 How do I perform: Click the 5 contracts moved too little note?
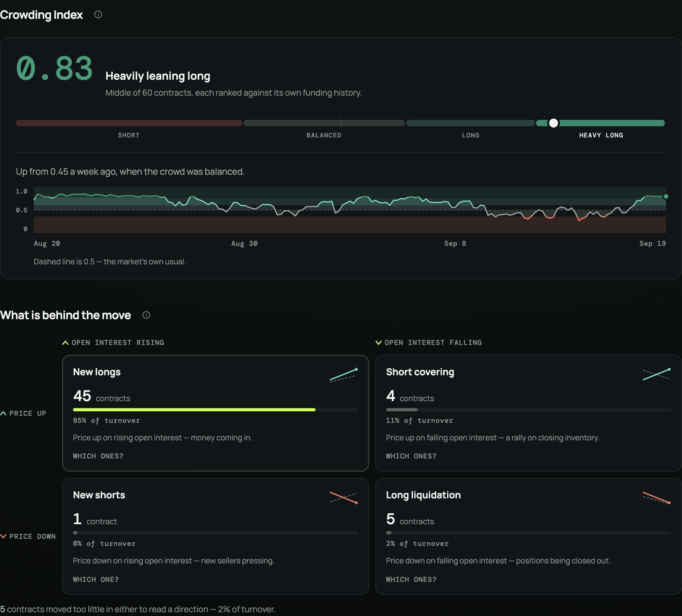138,609
